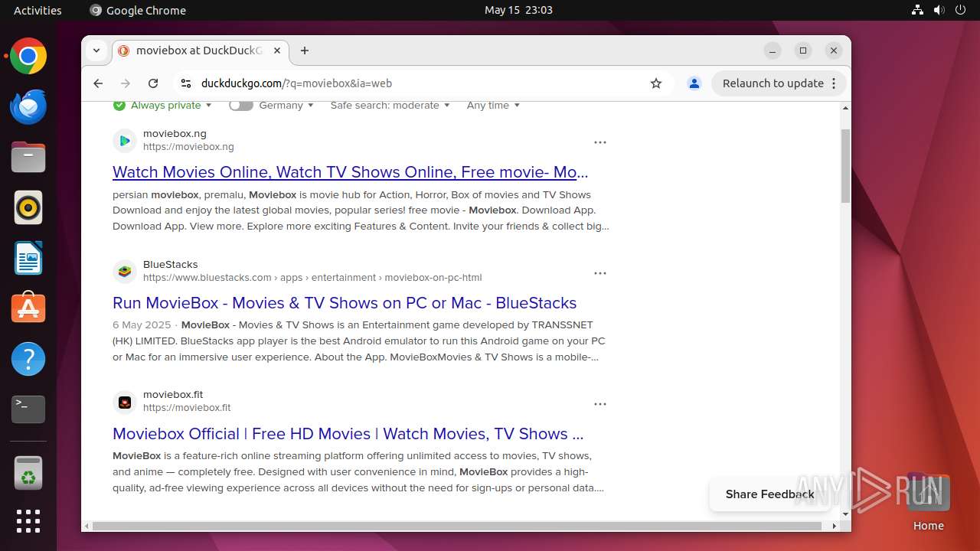Click the horizontal scrollbar thumb
The height and width of the screenshot is (551, 980).
pyautogui.click(x=458, y=527)
